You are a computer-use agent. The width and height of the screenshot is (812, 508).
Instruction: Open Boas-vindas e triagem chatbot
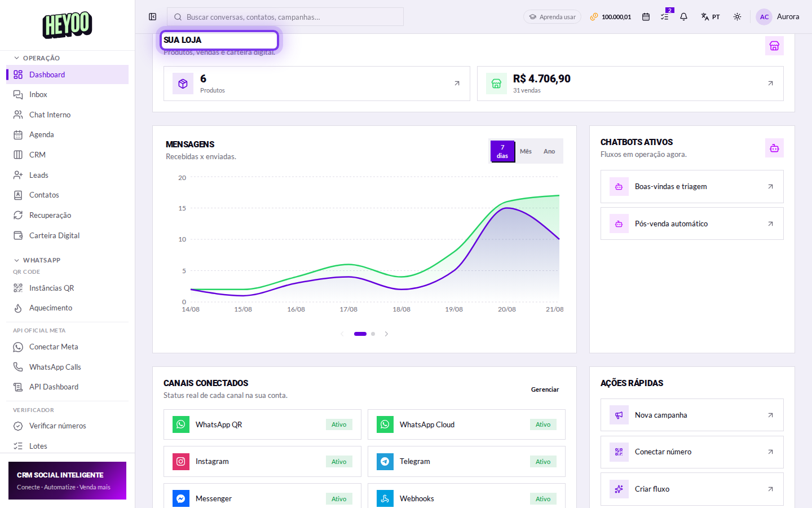[692, 187]
